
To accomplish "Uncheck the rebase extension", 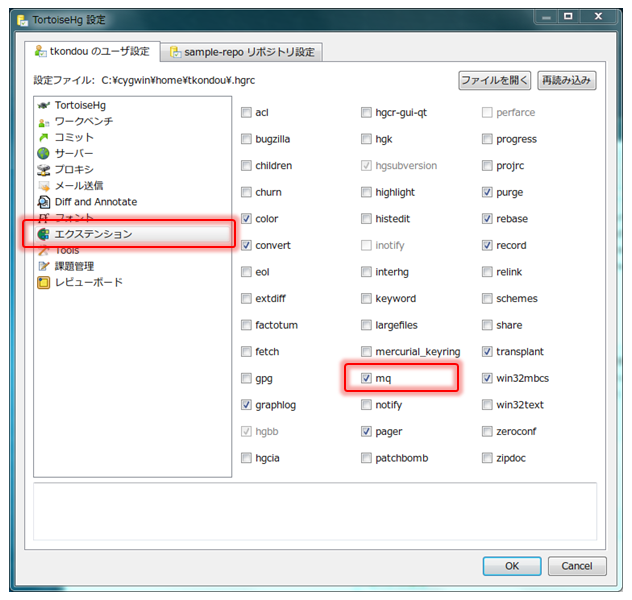I will (x=487, y=219).
